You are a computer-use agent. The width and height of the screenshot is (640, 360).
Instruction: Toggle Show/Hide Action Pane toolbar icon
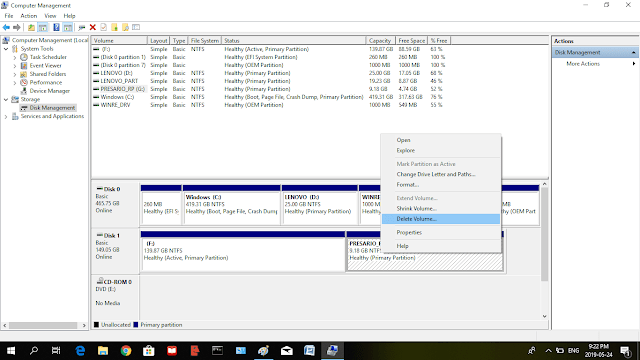(x=68, y=27)
